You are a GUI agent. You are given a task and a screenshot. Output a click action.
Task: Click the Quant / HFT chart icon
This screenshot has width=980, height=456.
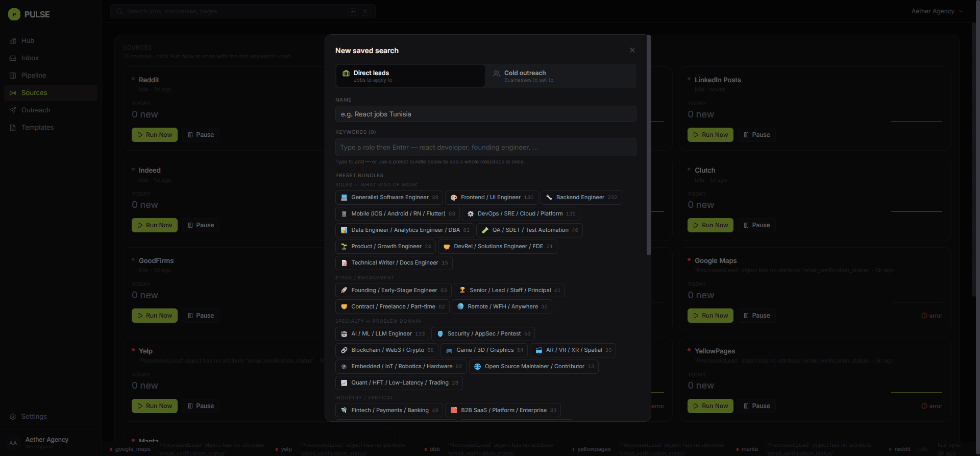[x=344, y=383]
